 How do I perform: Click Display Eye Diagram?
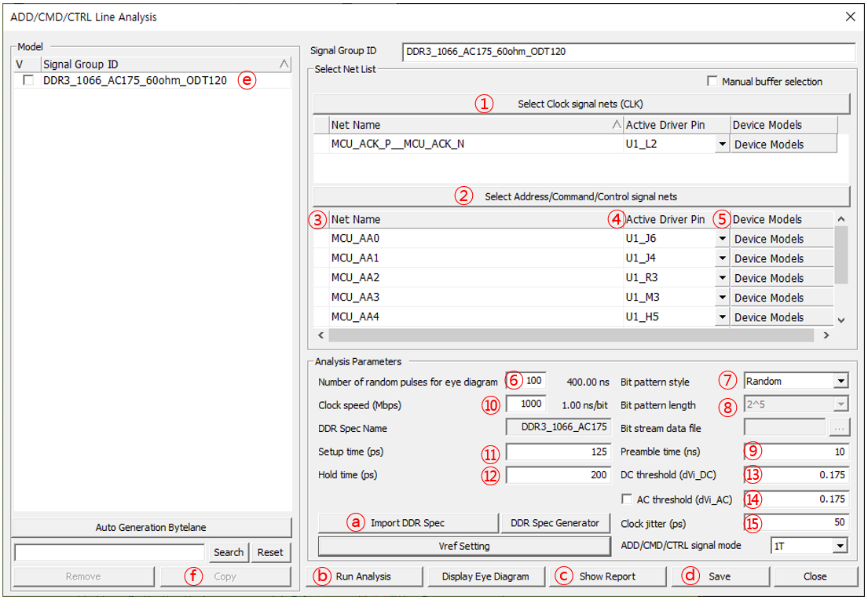[485, 576]
